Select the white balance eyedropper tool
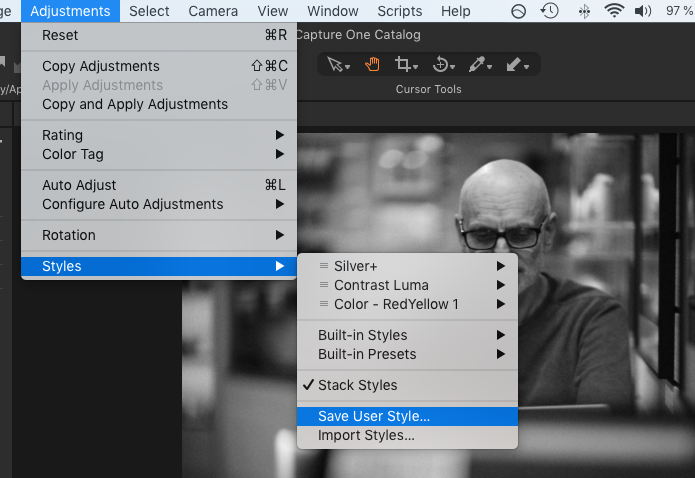 [x=478, y=64]
